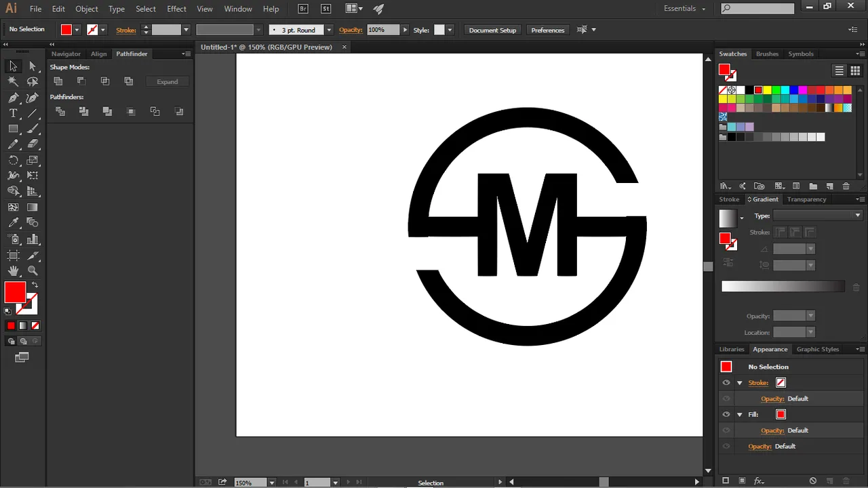Choose the Rotate tool
The image size is (868, 488).
click(x=13, y=160)
